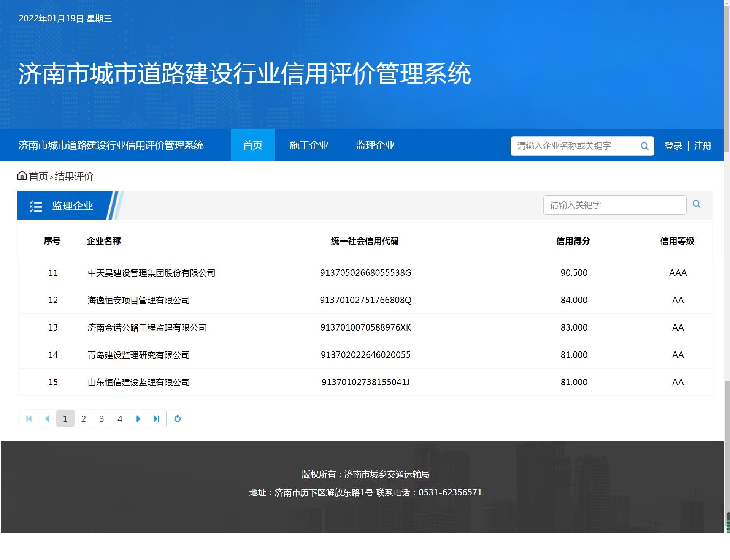Click the AAA credit rating
This screenshot has height=560, width=730.
(678, 273)
